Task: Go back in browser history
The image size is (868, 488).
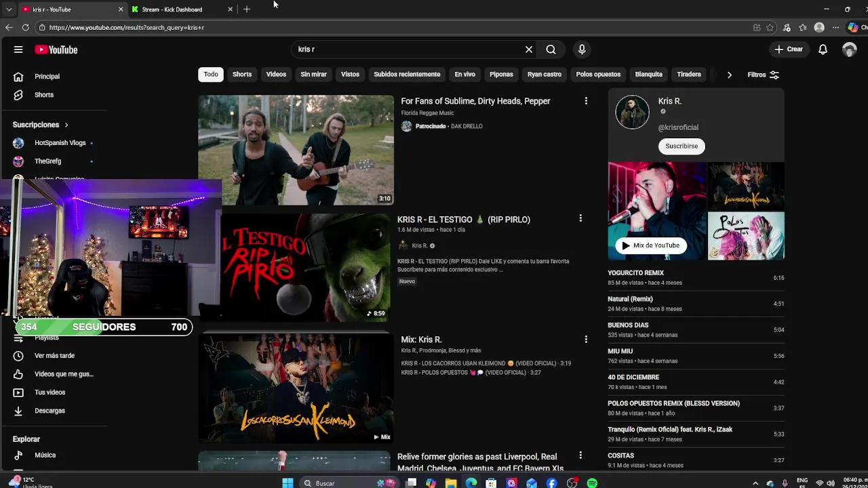Action: click(8, 28)
